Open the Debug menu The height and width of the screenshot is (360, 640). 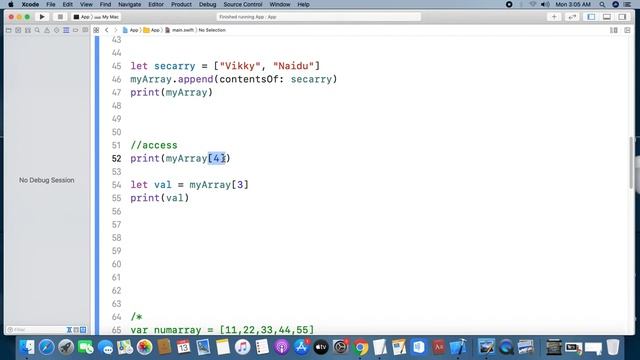tap(207, 4)
